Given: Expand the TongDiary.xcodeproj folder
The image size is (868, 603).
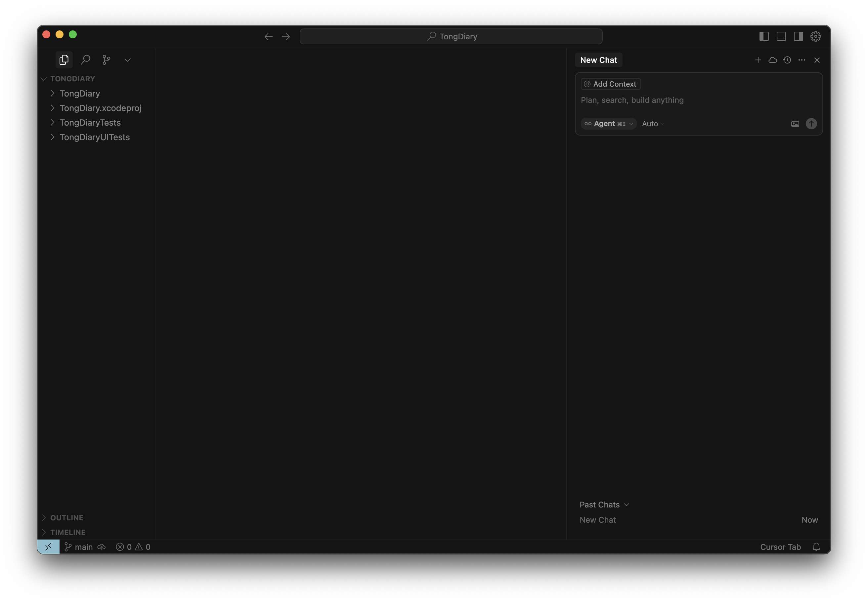Looking at the screenshot, I should point(100,108).
